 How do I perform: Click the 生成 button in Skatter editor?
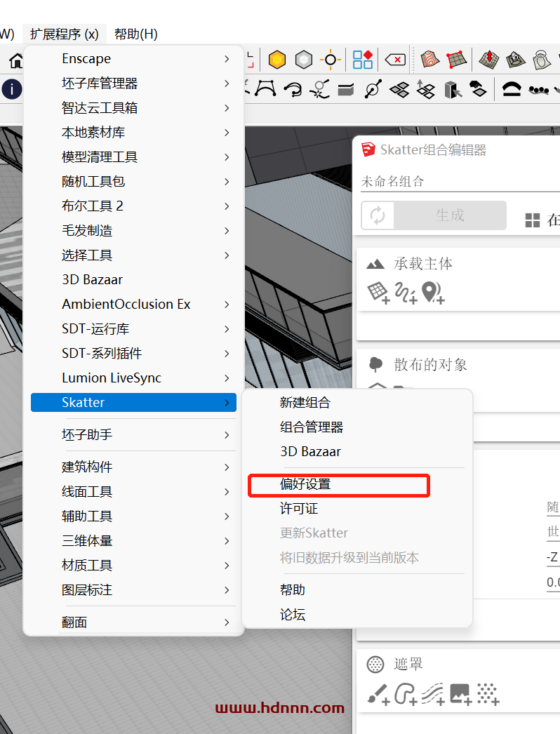(x=450, y=215)
